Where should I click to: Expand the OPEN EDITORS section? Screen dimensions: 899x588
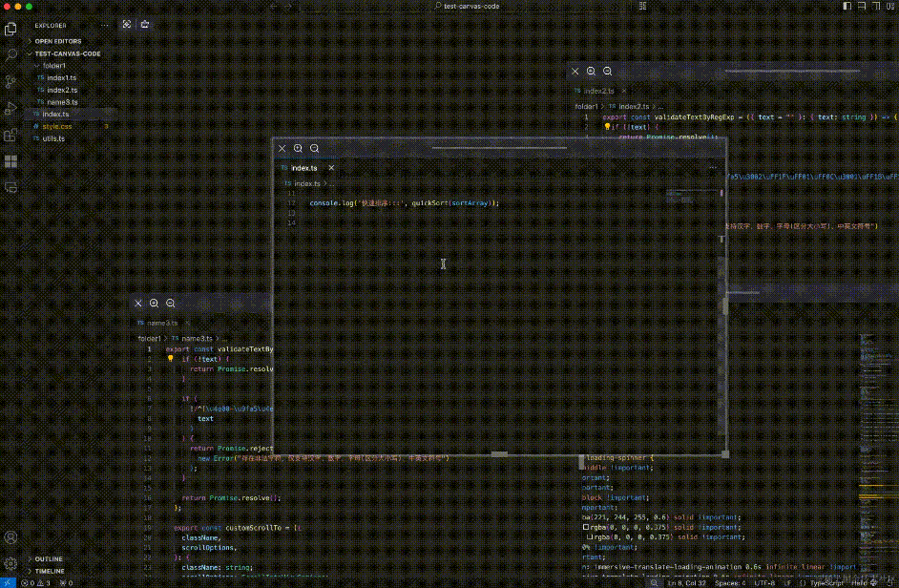(58, 41)
